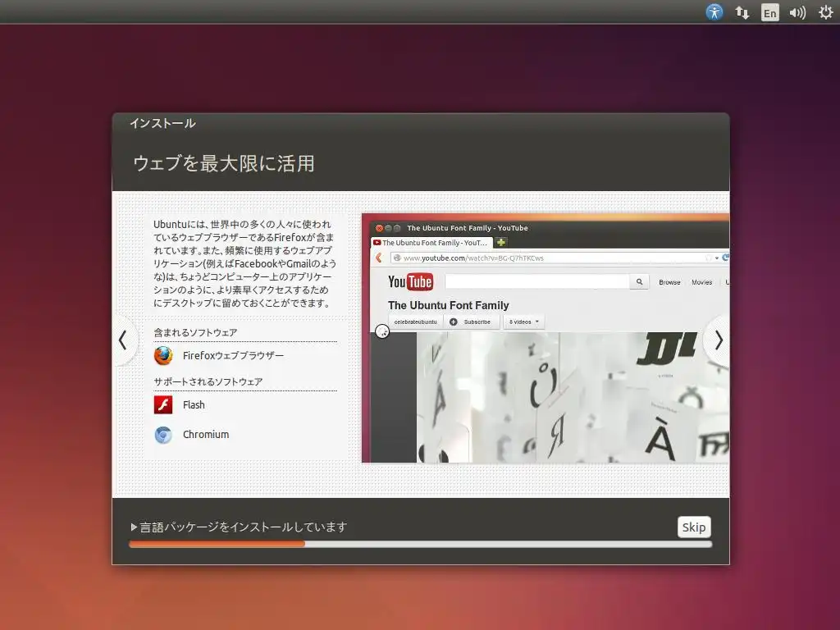Click the new tab plus icon in slide
Screen dimensions: 840x630
click(x=501, y=243)
